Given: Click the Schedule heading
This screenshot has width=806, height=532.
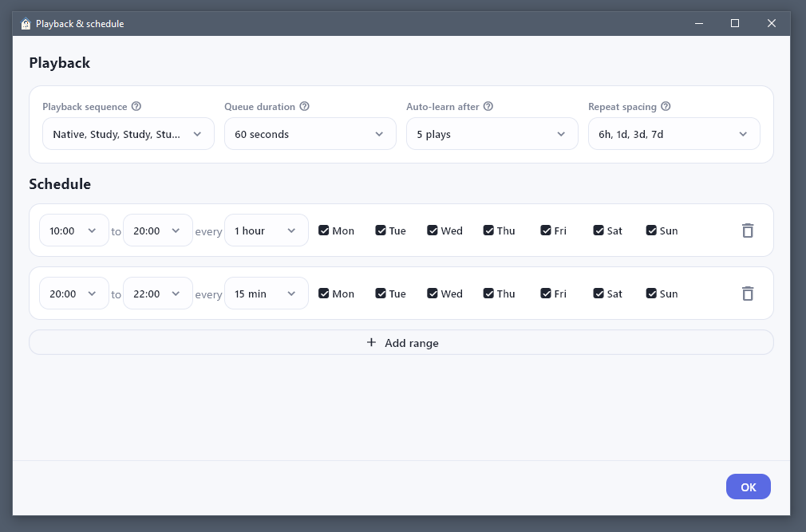Looking at the screenshot, I should [x=60, y=183].
